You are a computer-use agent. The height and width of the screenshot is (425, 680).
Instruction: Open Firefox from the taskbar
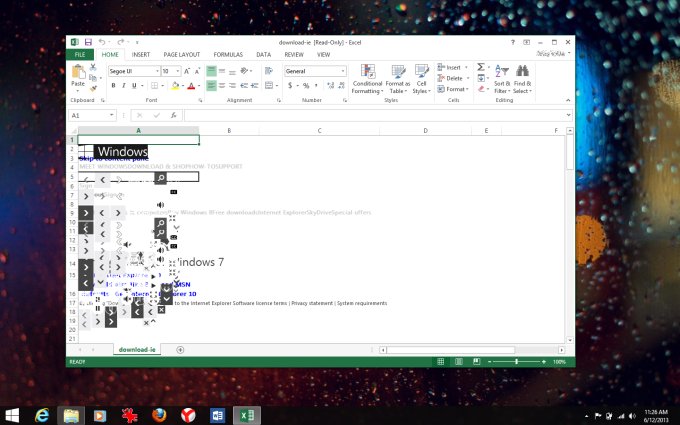click(x=159, y=415)
